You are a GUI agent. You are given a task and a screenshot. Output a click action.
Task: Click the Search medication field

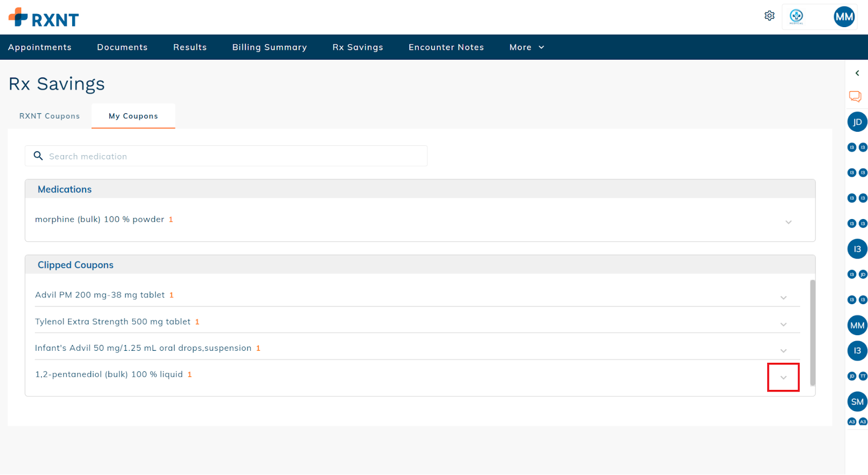[x=226, y=156]
